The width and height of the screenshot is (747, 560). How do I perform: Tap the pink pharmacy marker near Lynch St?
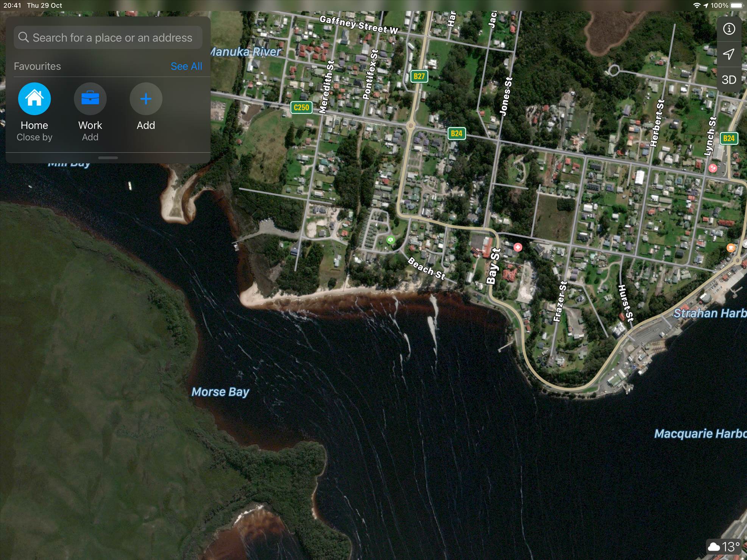tap(713, 168)
